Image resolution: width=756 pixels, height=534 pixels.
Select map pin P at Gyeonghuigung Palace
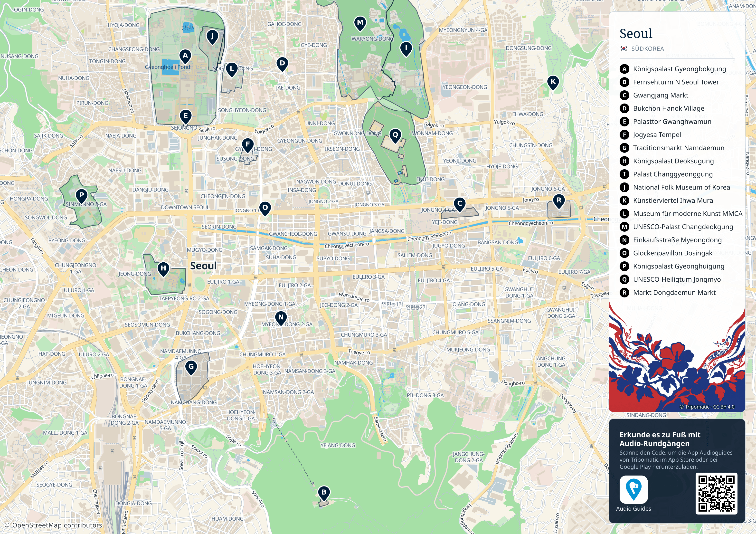81,196
